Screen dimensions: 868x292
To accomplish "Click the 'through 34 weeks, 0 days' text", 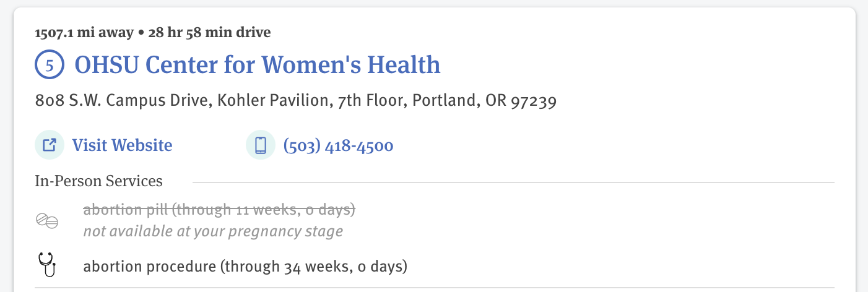I will click(x=315, y=267).
